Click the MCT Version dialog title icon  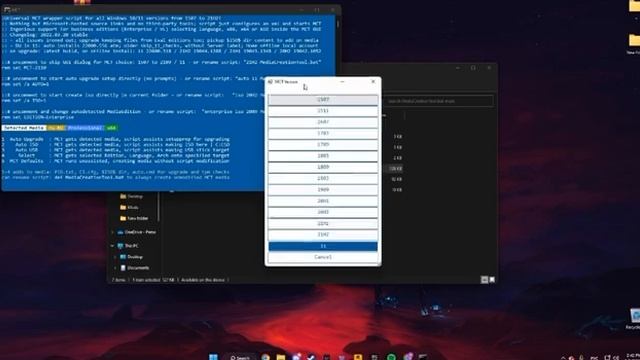click(x=270, y=82)
